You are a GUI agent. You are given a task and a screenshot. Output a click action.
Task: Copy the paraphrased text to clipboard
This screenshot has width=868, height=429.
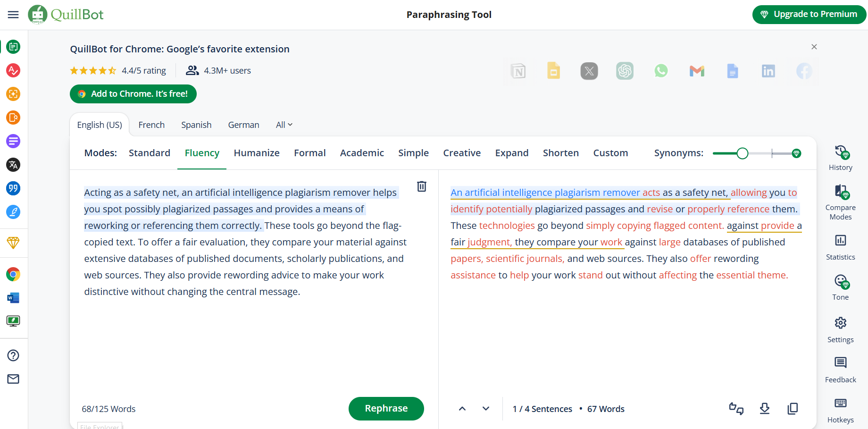pyautogui.click(x=793, y=409)
